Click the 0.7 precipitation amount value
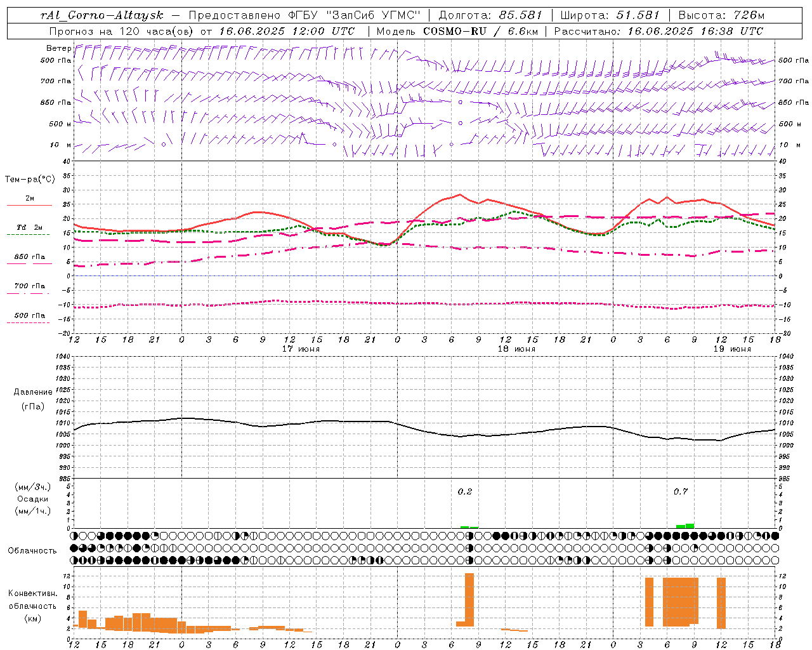Viewport: 812px width, 650px height. click(x=681, y=491)
